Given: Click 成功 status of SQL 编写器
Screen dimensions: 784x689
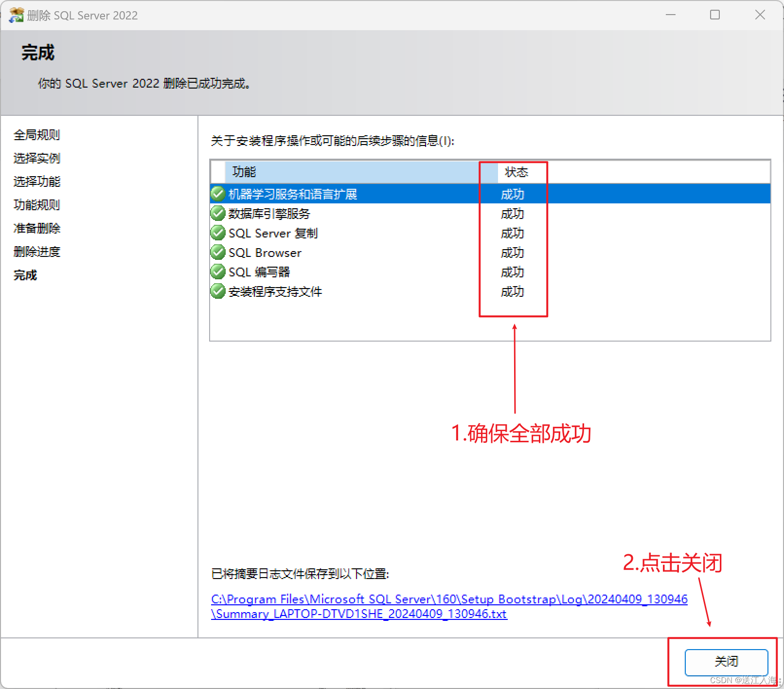Looking at the screenshot, I should click(x=513, y=272).
